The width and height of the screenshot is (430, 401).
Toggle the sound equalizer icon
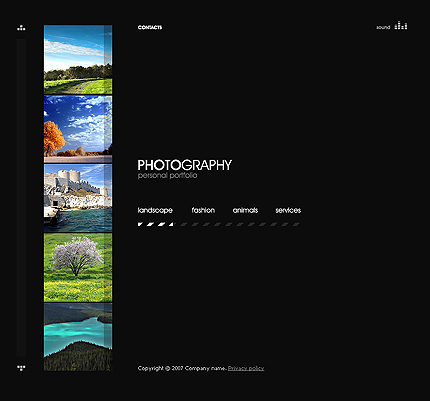pyautogui.click(x=401, y=25)
